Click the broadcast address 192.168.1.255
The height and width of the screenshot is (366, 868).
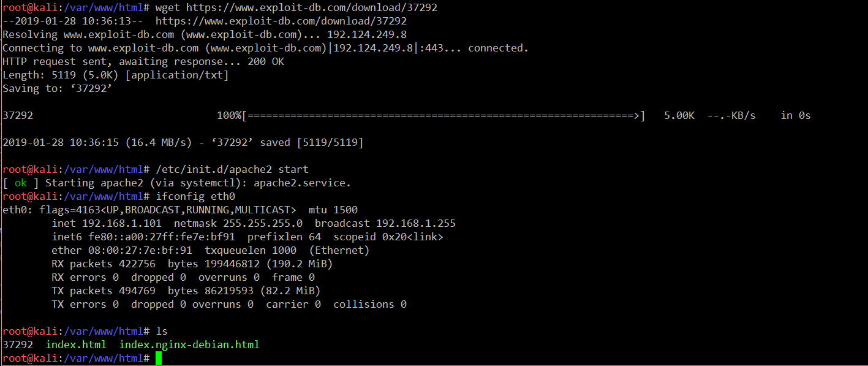(x=416, y=223)
